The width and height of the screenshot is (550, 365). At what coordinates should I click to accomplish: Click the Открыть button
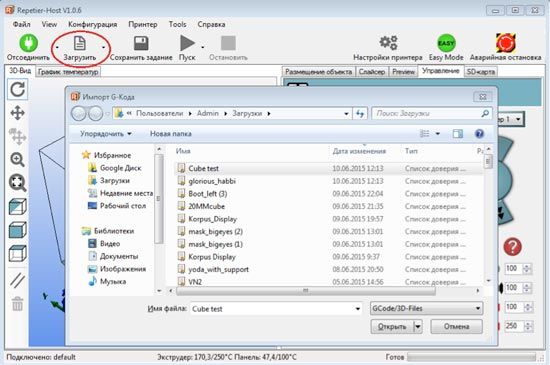[393, 327]
